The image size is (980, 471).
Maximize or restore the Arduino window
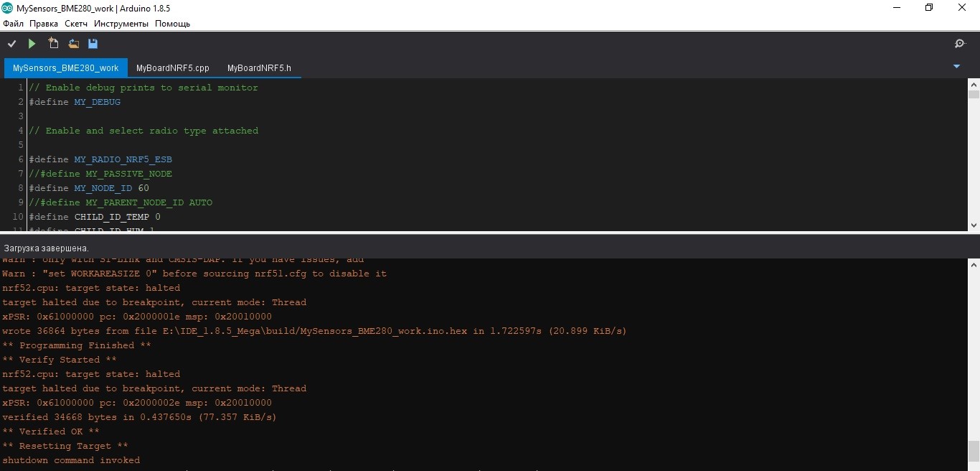point(929,8)
